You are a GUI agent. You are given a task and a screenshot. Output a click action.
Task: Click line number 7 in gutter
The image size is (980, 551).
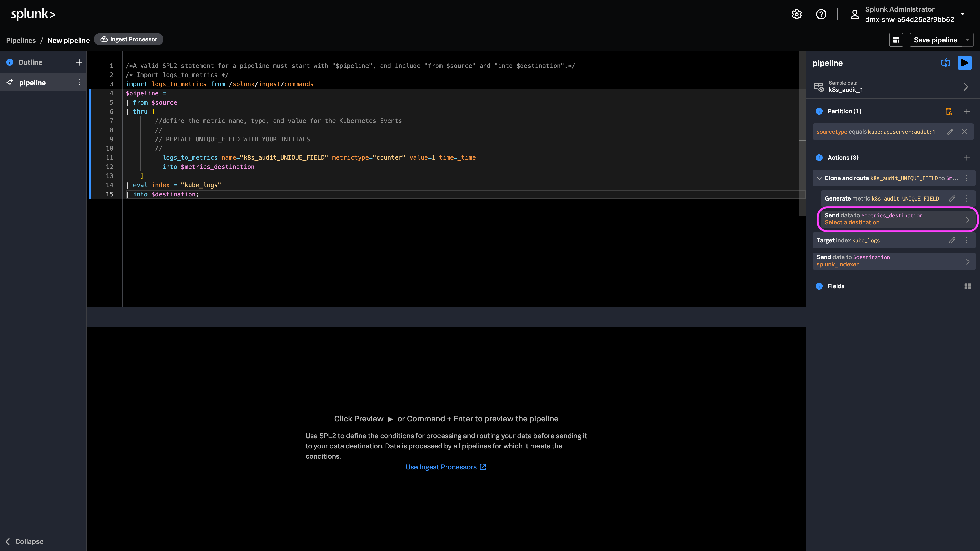tap(112, 121)
